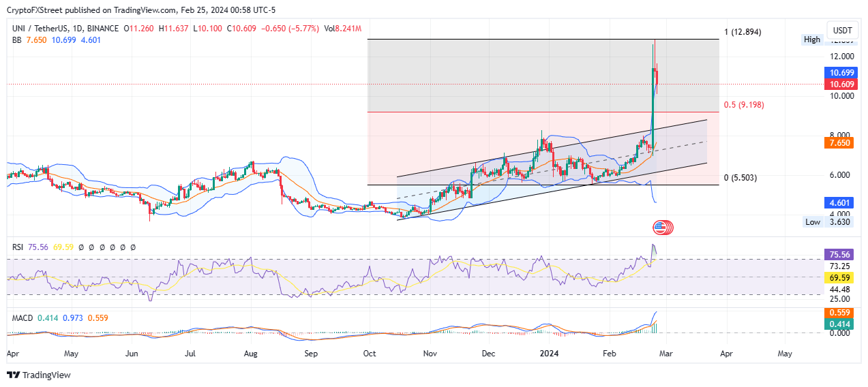
Task: Click the Nov label on time axis
Action: (430, 354)
